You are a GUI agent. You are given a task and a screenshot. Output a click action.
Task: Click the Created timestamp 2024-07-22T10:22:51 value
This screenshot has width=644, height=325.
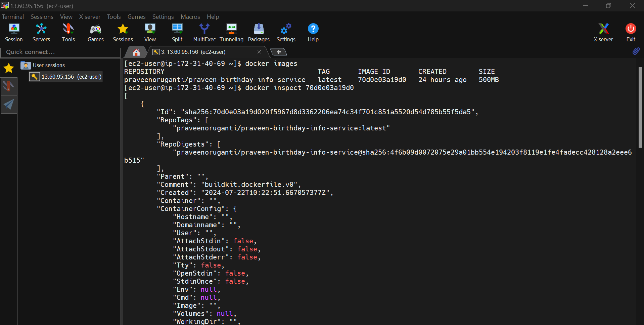tap(265, 193)
